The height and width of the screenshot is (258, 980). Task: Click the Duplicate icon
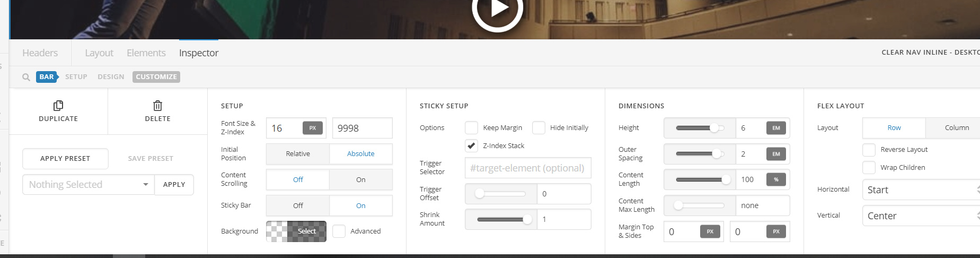point(58,106)
